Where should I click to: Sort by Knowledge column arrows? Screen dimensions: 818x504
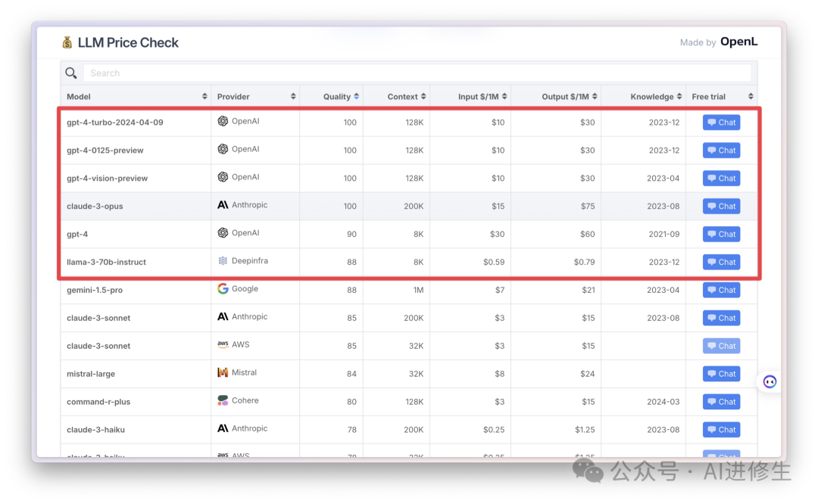(679, 96)
